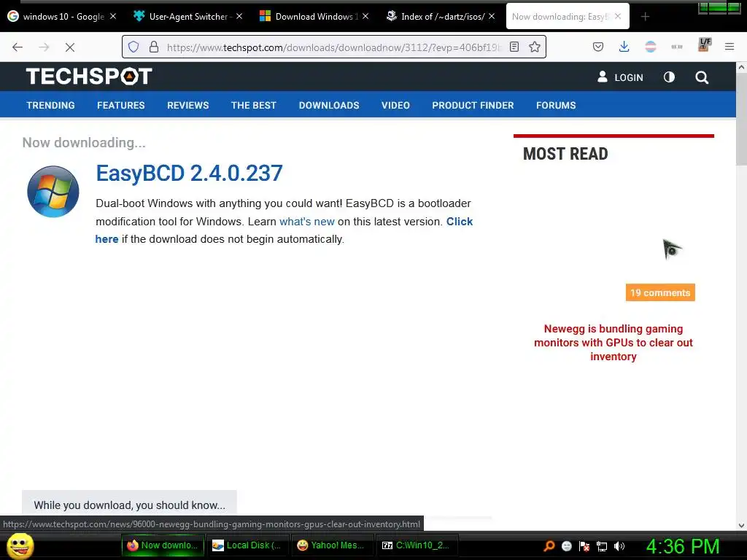Click the EasyBCD Windows orb icon
Screen dimensions: 747x560
pyautogui.click(x=53, y=192)
